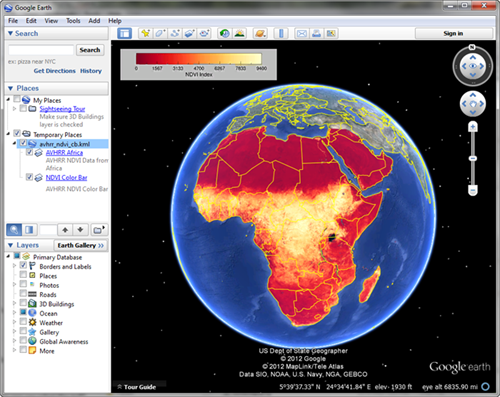Click the Sign in button
This screenshot has width=500, height=397.
453,33
